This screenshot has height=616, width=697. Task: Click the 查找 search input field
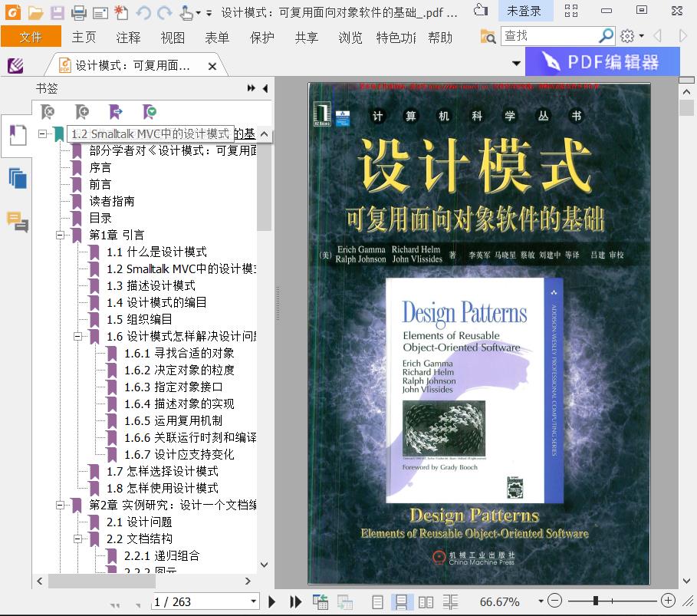coord(550,35)
